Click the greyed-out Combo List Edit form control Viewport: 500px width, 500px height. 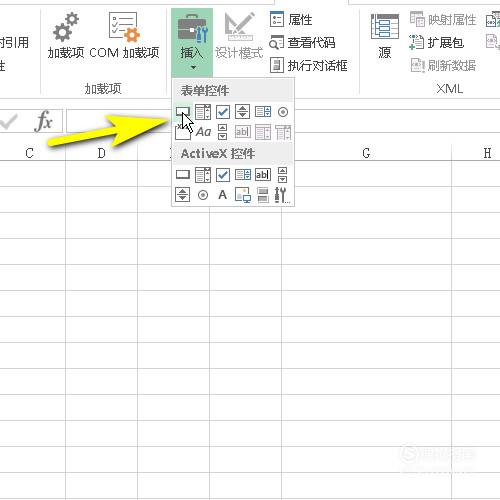click(263, 132)
